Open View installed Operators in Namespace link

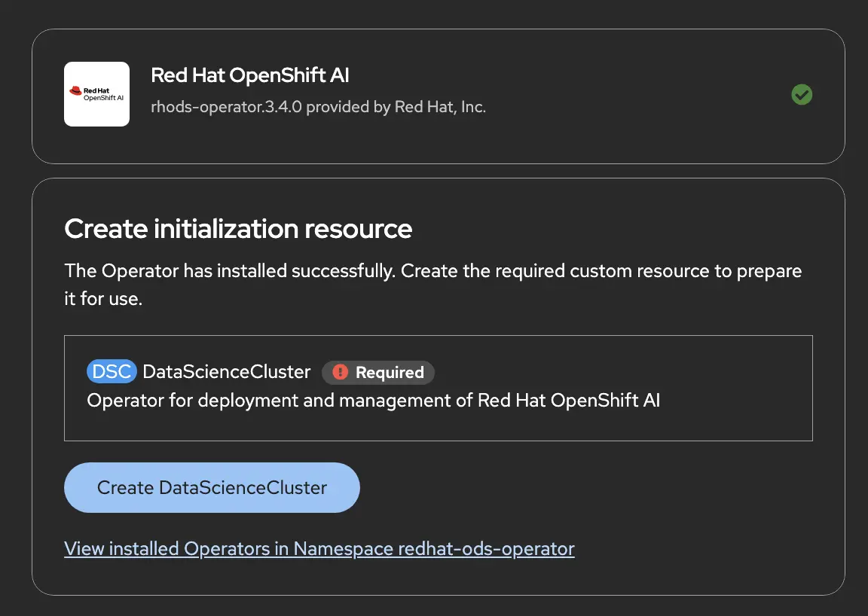319,548
